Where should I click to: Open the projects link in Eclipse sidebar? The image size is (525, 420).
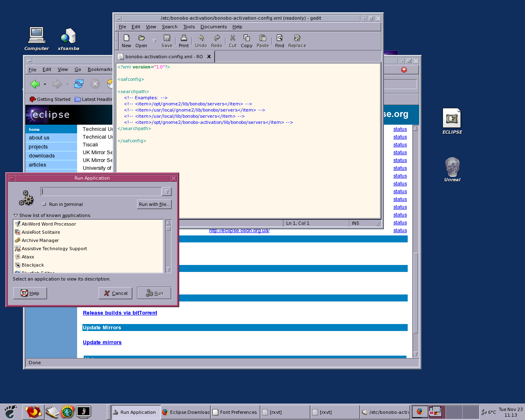click(38, 147)
